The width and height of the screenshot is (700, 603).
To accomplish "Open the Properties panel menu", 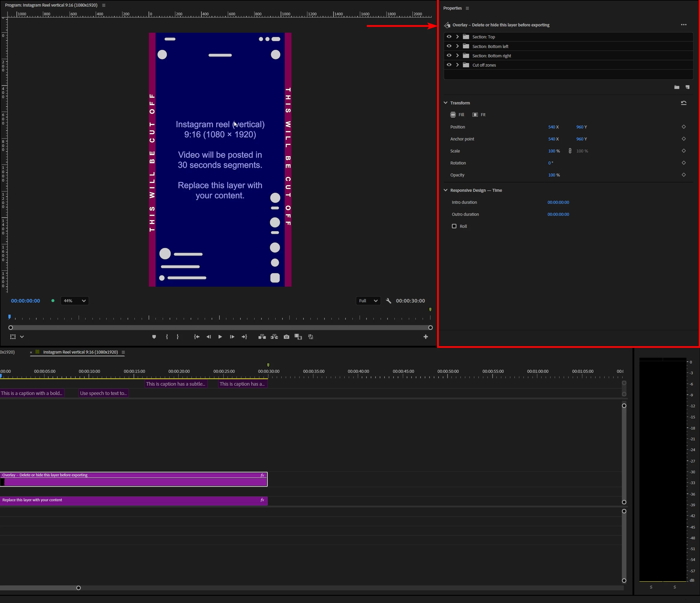I will pos(468,8).
